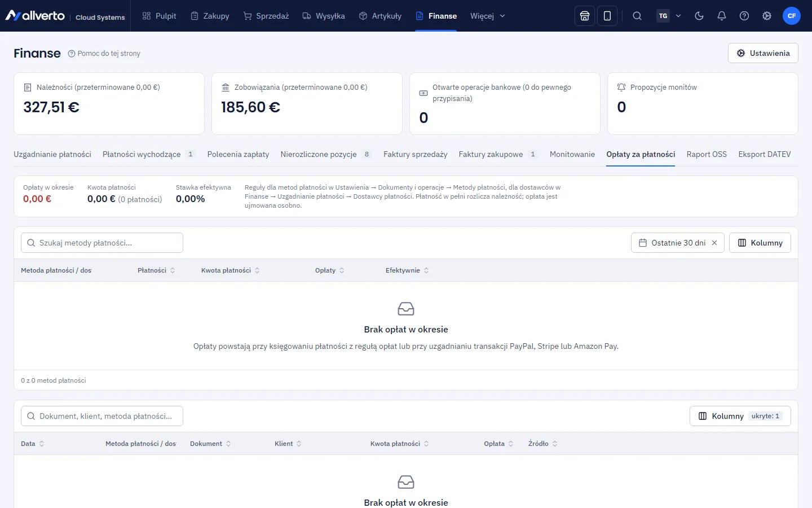
Task: Open Kolumny for the payment methods table
Action: tap(760, 243)
